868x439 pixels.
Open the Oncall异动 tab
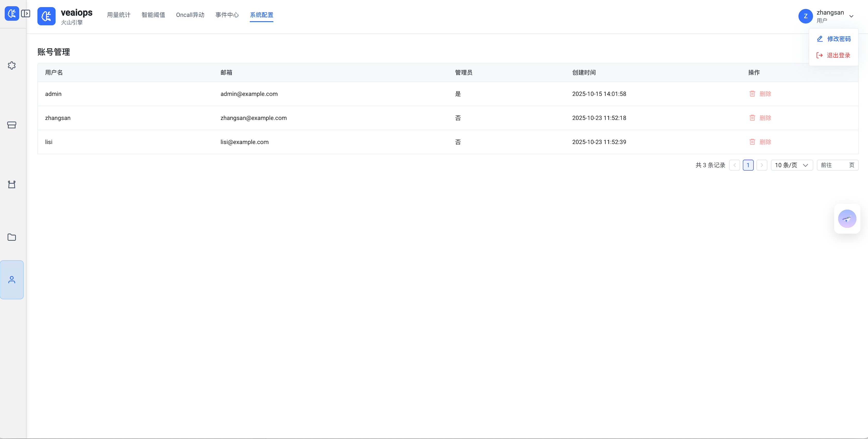click(x=190, y=15)
